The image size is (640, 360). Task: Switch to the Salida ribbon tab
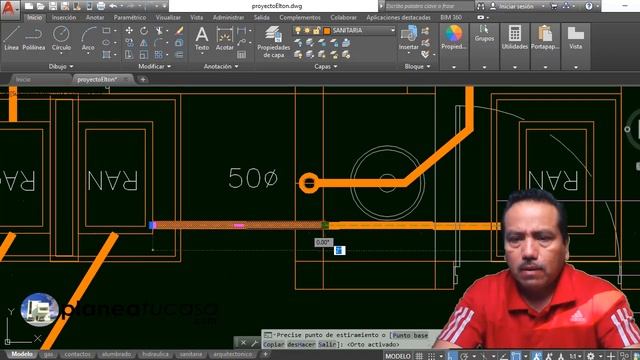(x=262, y=18)
